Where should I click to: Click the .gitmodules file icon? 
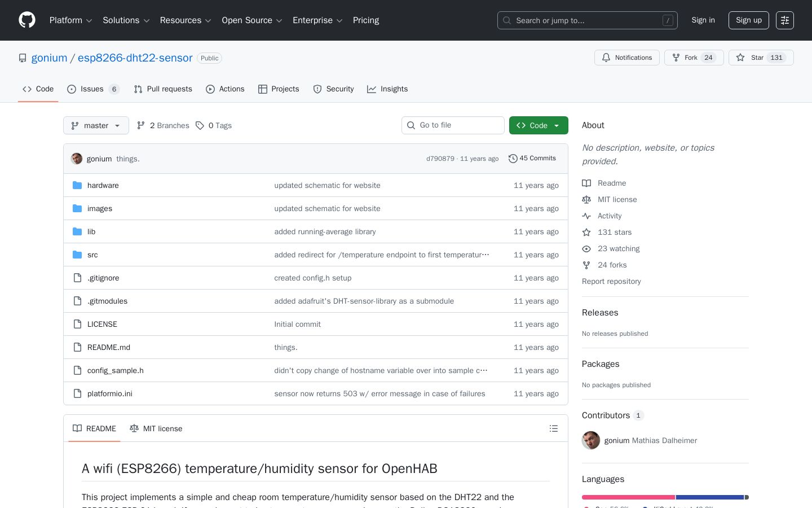pyautogui.click(x=77, y=301)
